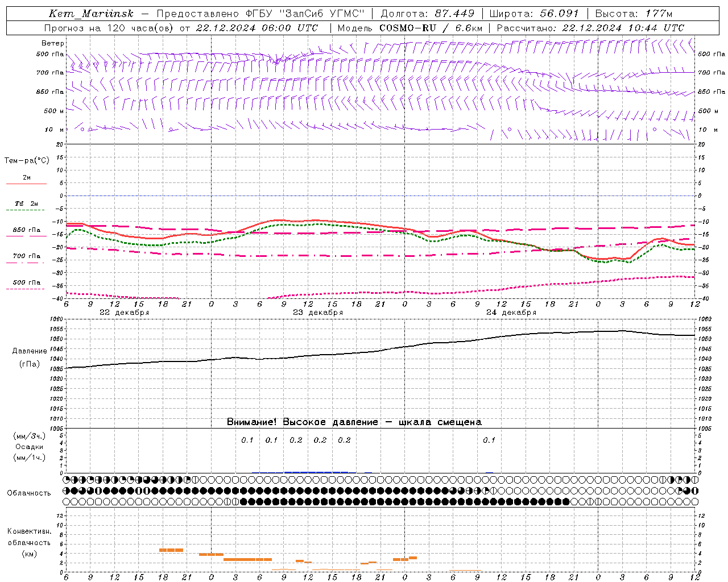Image resolution: width=728 pixels, height=582 pixels.
Task: Click the 'Давление' pressure panel label
Action: (x=30, y=351)
